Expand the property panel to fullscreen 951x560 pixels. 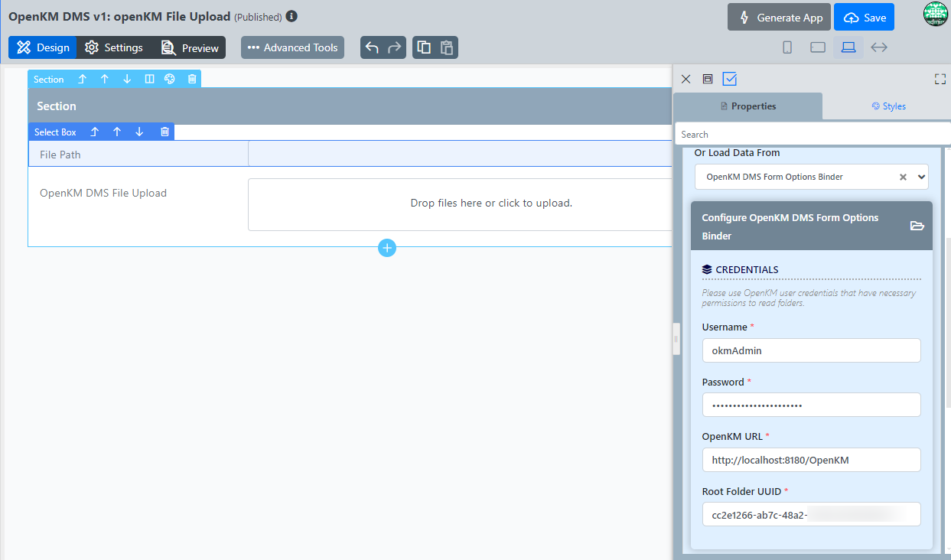pos(940,79)
